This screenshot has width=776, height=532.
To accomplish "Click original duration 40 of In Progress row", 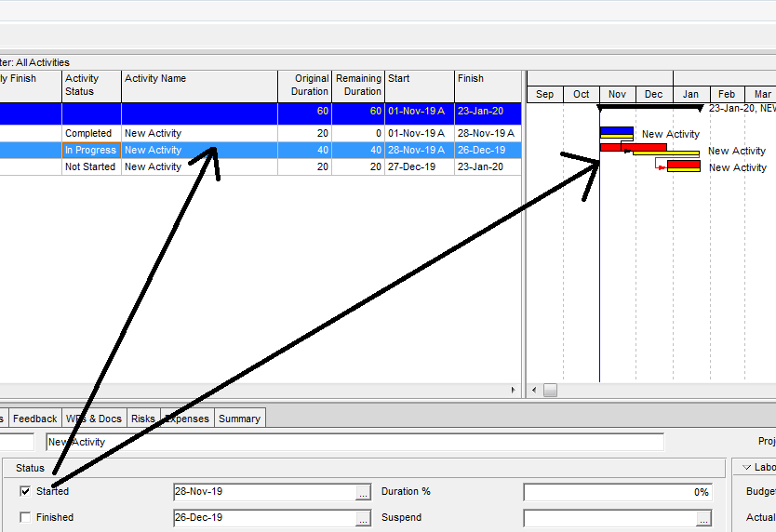I will [x=305, y=150].
